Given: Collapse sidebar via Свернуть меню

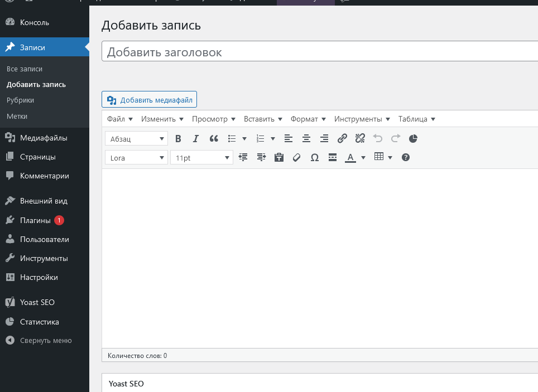Looking at the screenshot, I should click(45, 340).
